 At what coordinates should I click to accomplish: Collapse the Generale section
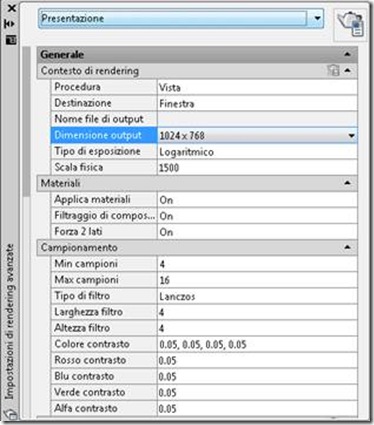[347, 54]
